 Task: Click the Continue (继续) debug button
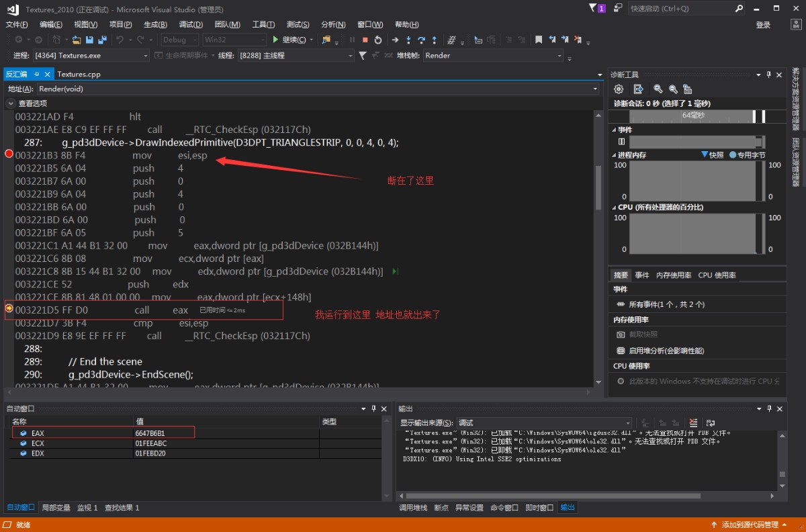(x=289, y=40)
